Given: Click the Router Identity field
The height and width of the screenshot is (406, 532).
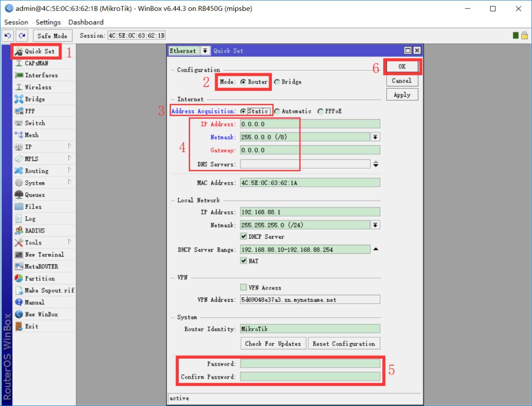Looking at the screenshot, I should [x=310, y=329].
